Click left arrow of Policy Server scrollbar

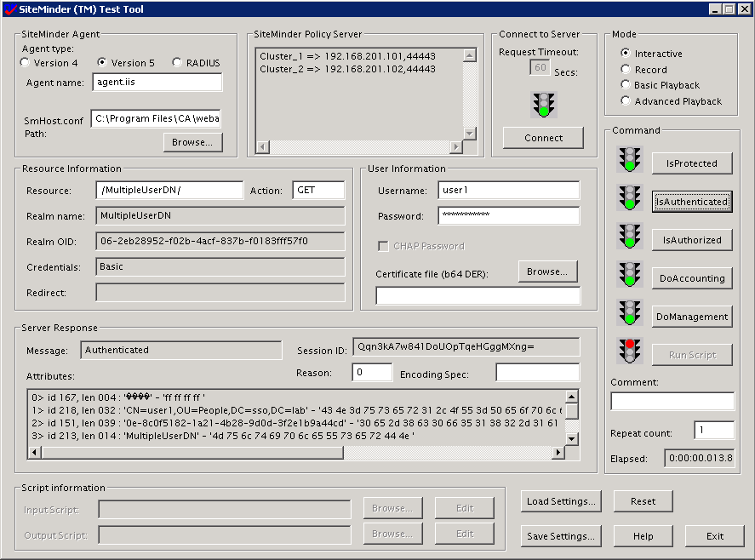(x=263, y=146)
